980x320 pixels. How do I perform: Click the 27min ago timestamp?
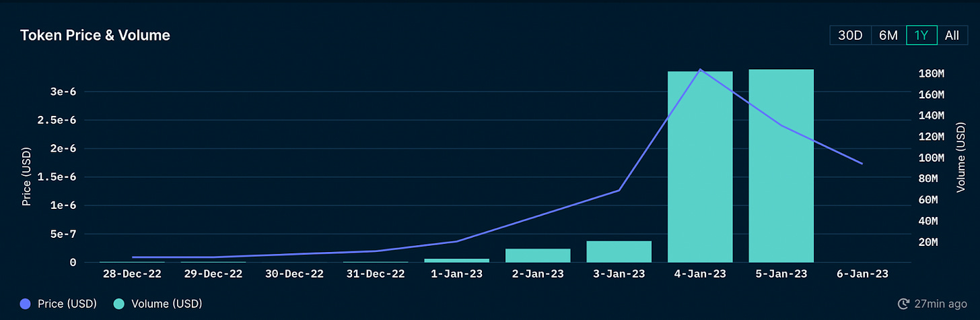click(x=937, y=305)
